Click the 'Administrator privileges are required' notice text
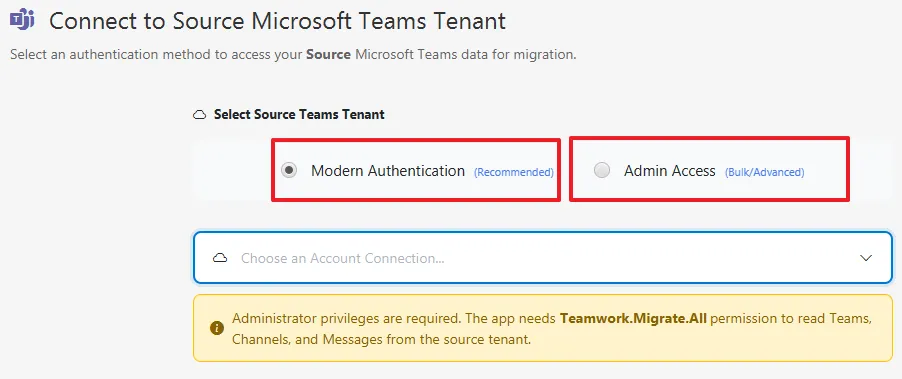 552,329
